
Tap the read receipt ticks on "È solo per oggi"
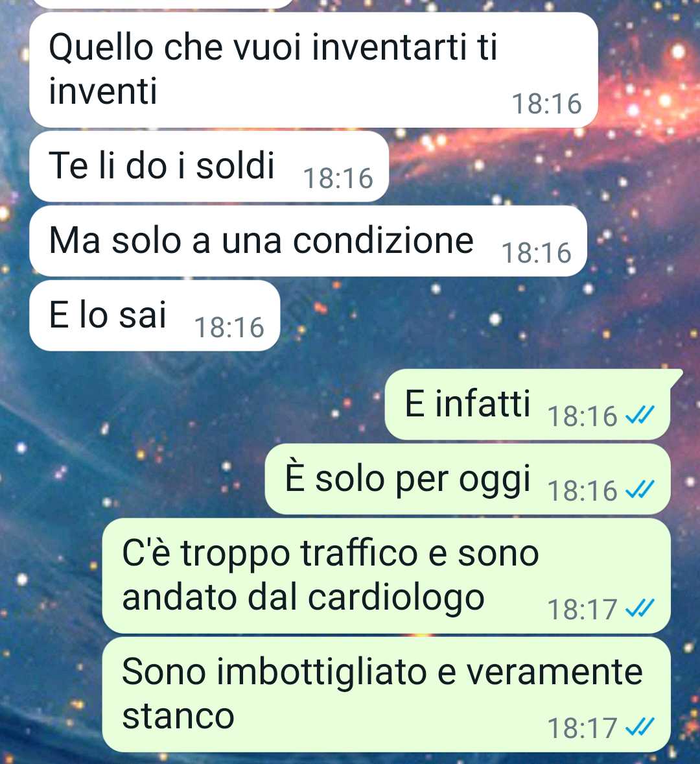click(x=640, y=490)
